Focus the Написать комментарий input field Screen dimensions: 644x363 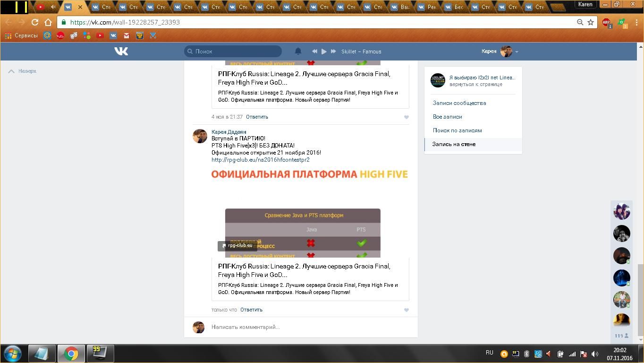[x=307, y=327]
